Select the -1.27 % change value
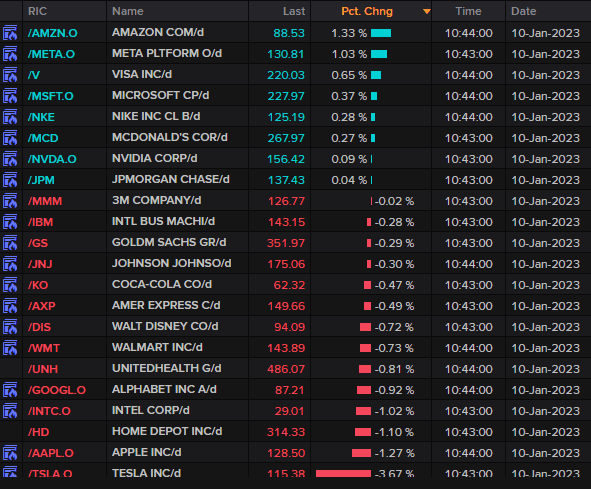591x489 pixels. 394,453
